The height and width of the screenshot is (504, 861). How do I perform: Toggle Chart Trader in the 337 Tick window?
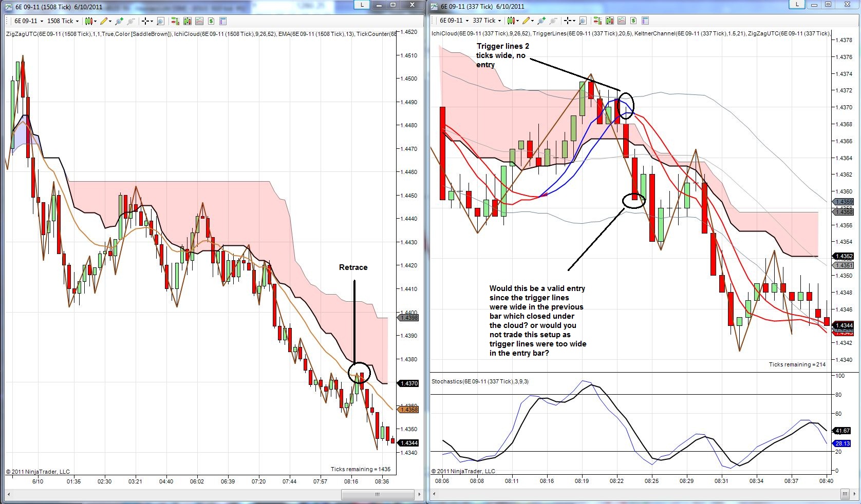(597, 21)
